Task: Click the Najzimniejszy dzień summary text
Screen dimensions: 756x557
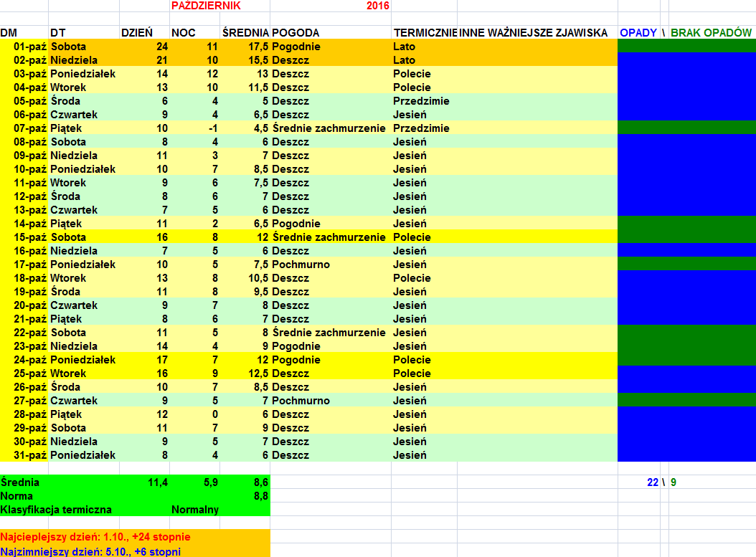Action: tap(90, 551)
